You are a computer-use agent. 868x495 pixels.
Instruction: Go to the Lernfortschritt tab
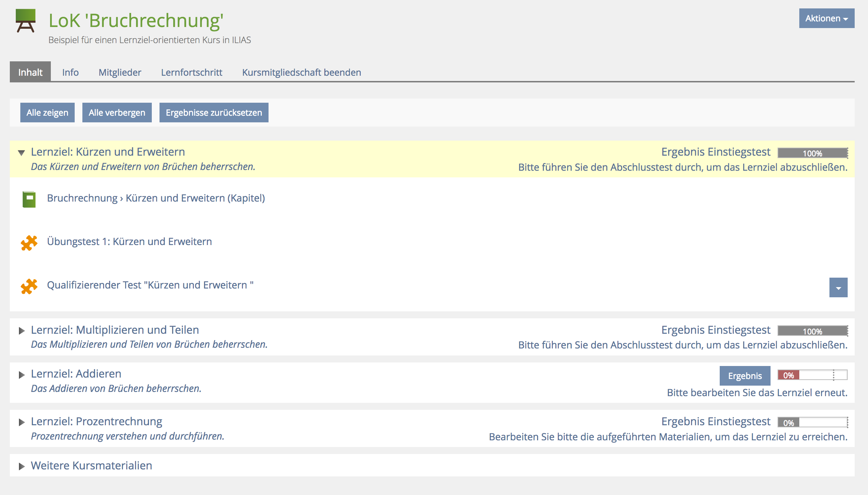tap(191, 72)
